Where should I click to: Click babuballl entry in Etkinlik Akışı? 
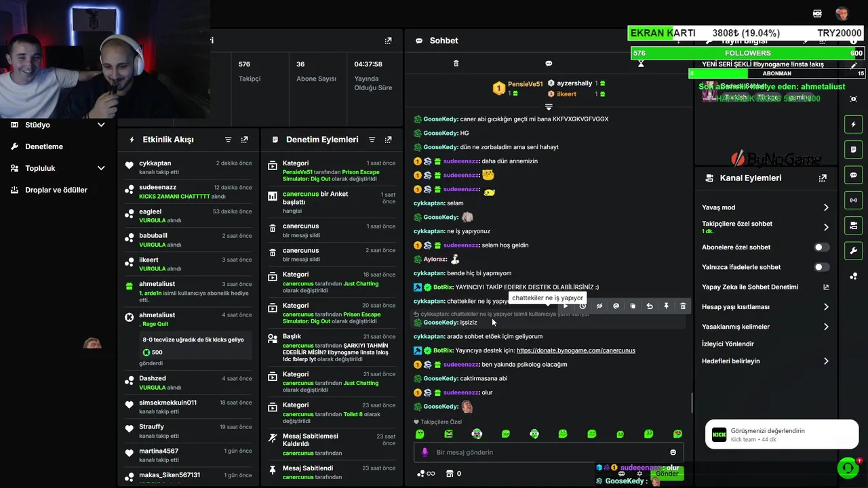[x=189, y=240]
